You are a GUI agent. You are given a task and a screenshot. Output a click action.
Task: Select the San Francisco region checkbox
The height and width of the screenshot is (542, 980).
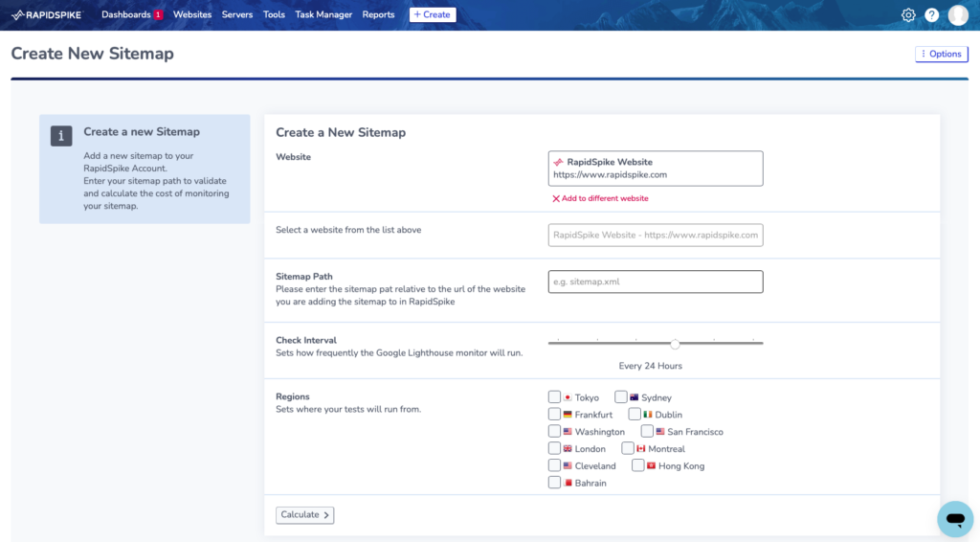[647, 431]
